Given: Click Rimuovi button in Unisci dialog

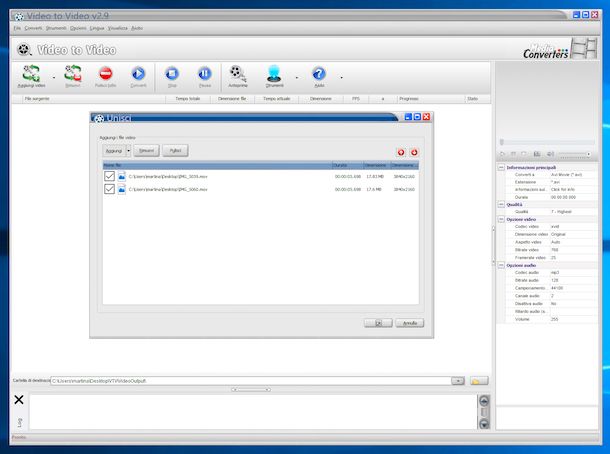Looking at the screenshot, I should tap(147, 151).
